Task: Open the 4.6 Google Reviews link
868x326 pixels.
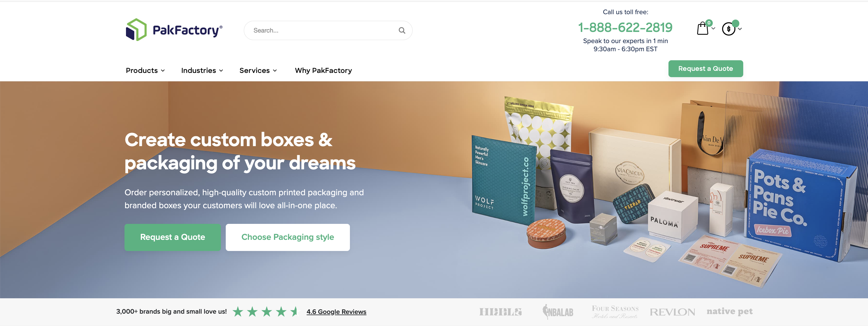Action: 336,312
